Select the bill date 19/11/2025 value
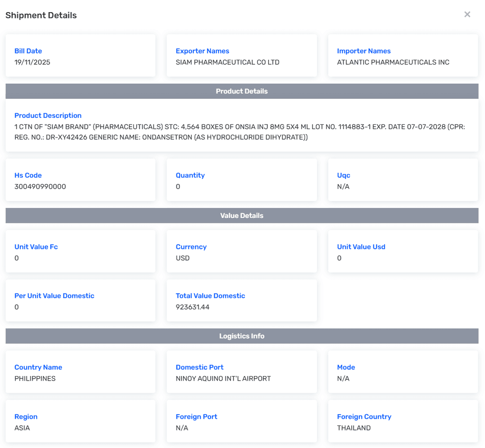 point(32,62)
